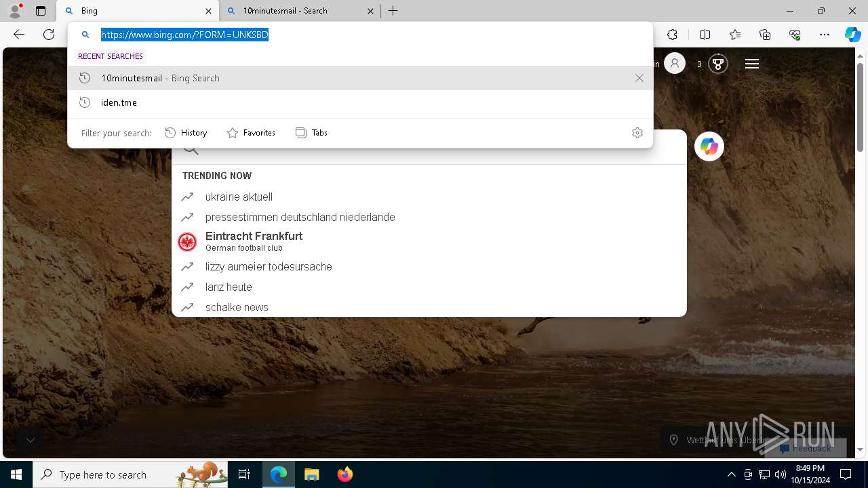The height and width of the screenshot is (488, 868).
Task: Switch to the Bing tab
Action: pyautogui.click(x=137, y=11)
